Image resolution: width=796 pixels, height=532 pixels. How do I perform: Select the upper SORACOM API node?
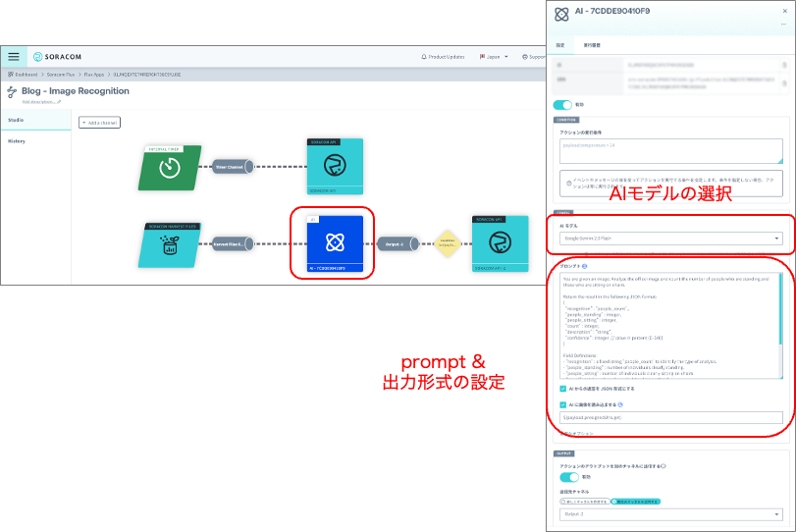tap(335, 166)
